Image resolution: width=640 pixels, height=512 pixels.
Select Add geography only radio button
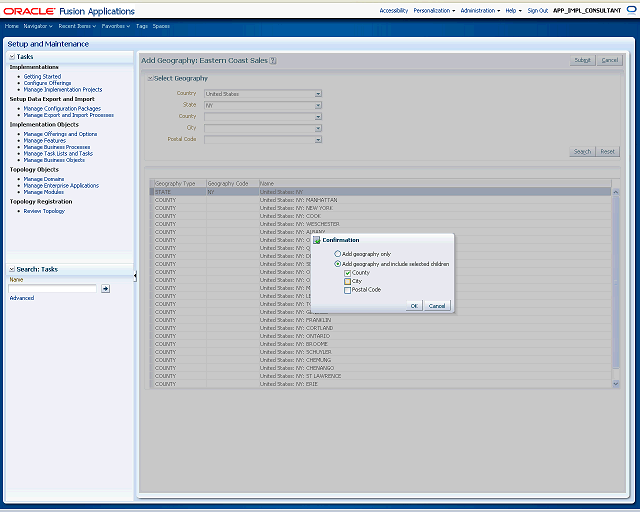338,254
